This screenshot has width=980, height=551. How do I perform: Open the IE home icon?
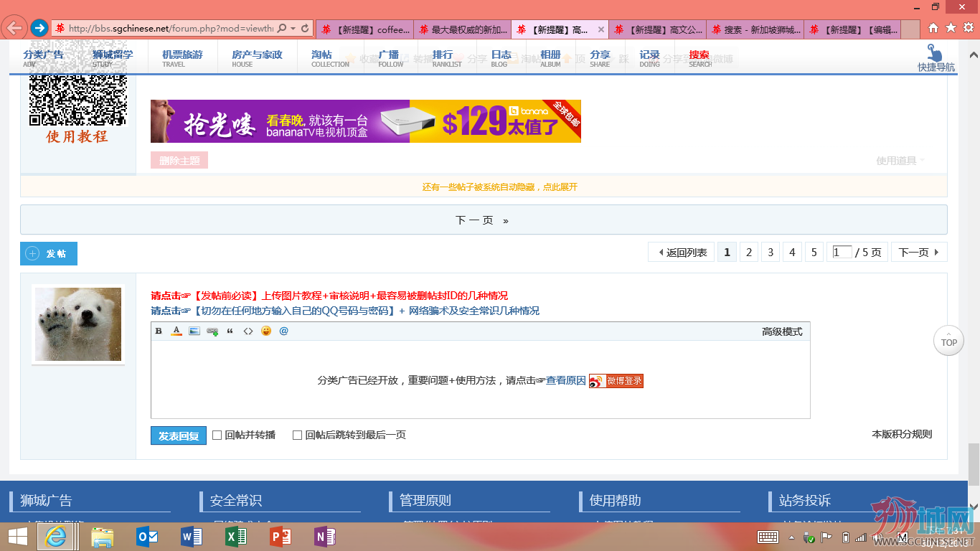(x=933, y=28)
